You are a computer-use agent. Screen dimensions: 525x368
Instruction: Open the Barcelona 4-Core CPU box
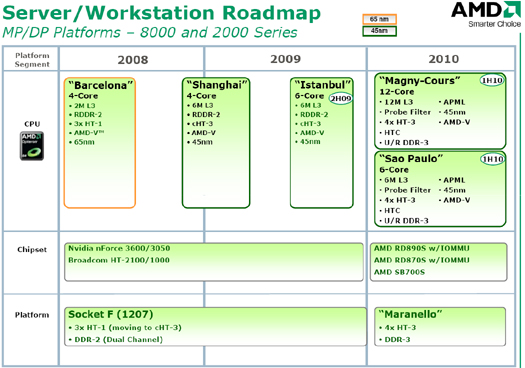[x=100, y=143]
